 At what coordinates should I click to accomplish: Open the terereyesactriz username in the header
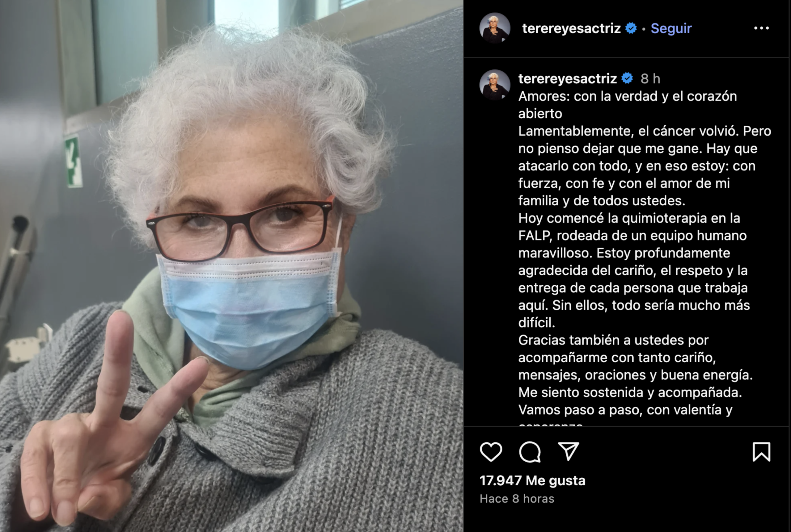[x=571, y=28]
